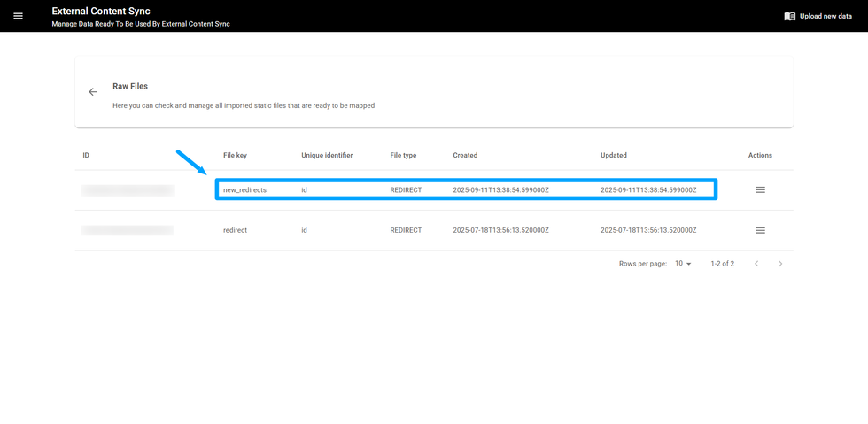Click the id identifier in redirect row
The image size is (868, 424).
pyautogui.click(x=305, y=230)
